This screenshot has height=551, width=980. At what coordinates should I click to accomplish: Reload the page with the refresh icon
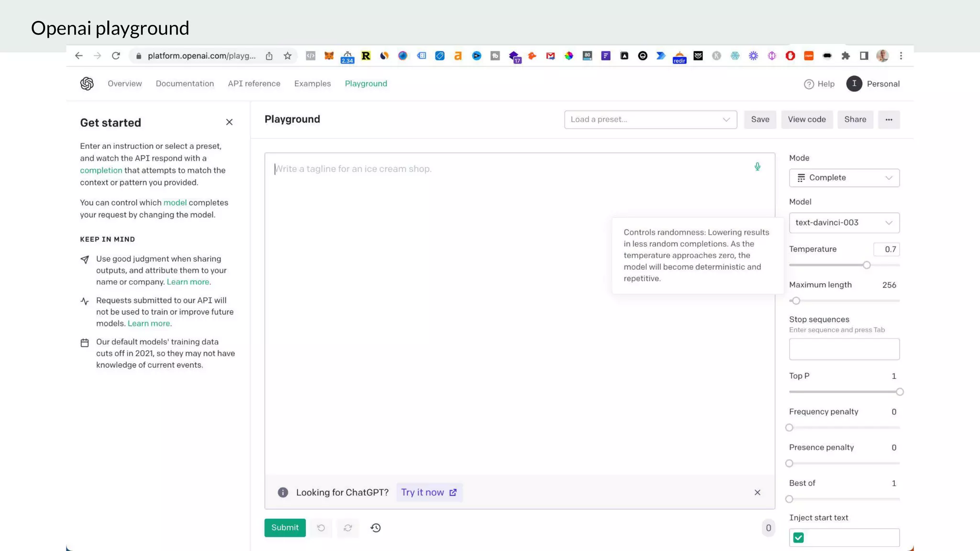click(116, 56)
